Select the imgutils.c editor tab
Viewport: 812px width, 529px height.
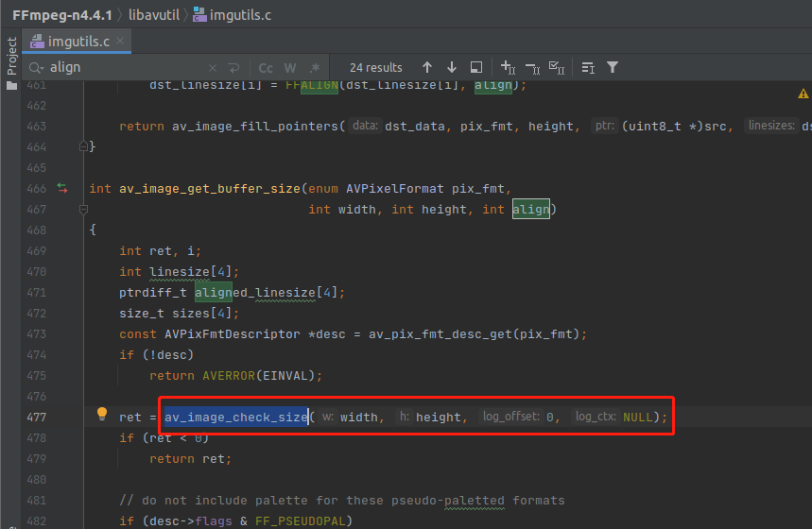[78, 42]
